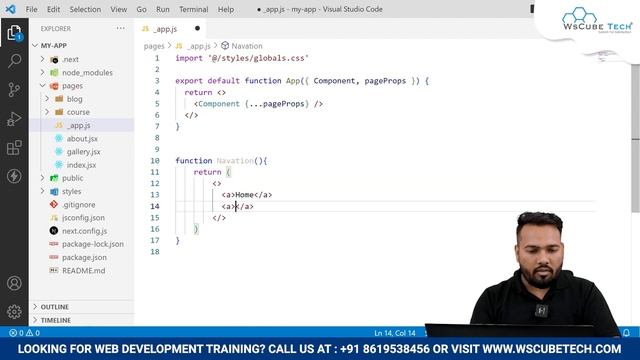Open Run and Debug view icon
The width and height of the screenshot is (640, 360).
coord(14,119)
